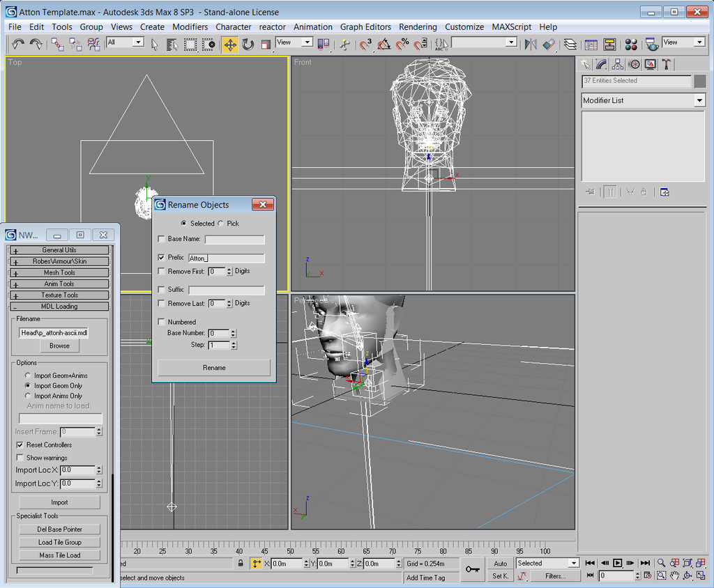This screenshot has width=714, height=588.
Task: Click the Maximize Viewport Toggle icon
Action: pyautogui.click(x=701, y=575)
